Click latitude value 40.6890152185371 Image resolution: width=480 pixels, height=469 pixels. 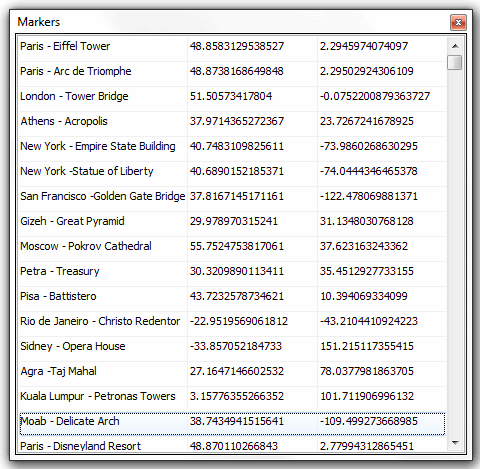(237, 171)
